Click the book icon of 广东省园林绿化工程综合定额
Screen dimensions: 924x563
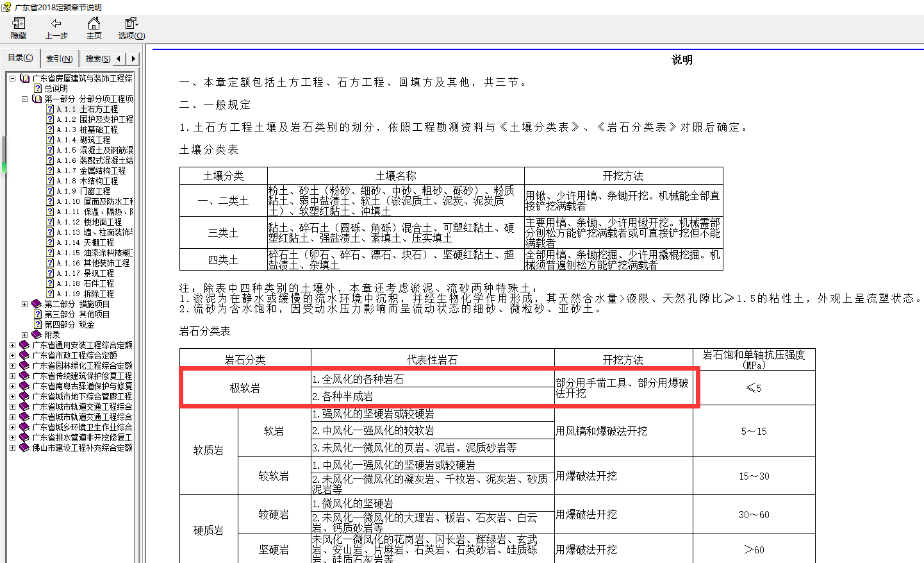point(25,366)
